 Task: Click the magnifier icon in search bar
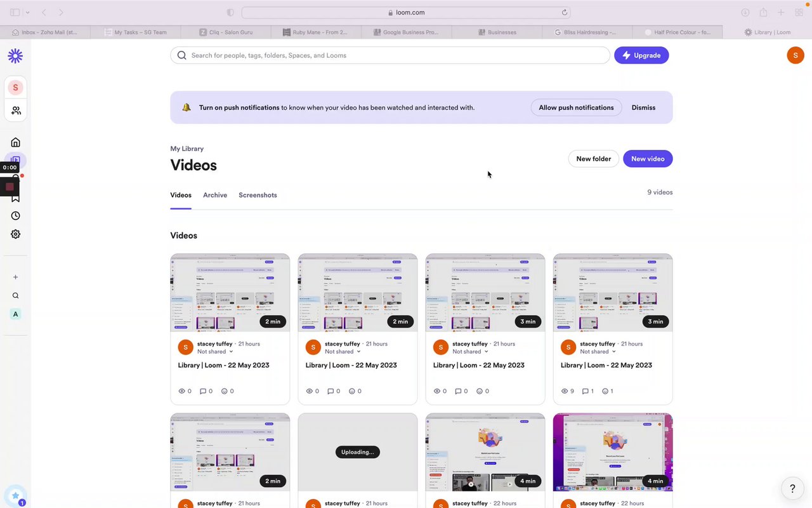(182, 55)
